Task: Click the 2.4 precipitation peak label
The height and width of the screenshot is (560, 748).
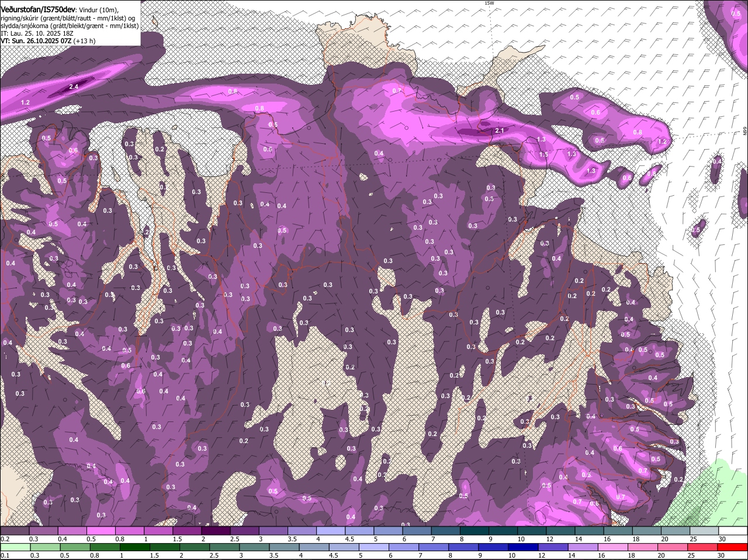Action: (x=73, y=87)
